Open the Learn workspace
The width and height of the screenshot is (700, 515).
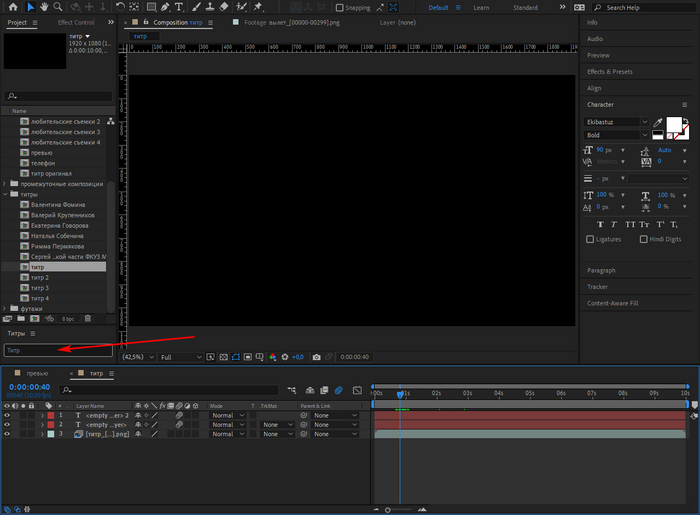pyautogui.click(x=481, y=7)
